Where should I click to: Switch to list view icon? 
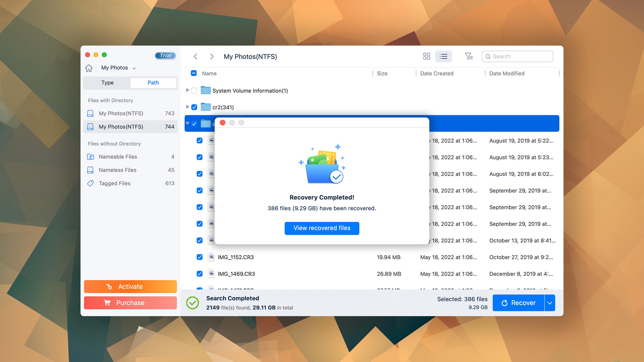click(x=443, y=56)
